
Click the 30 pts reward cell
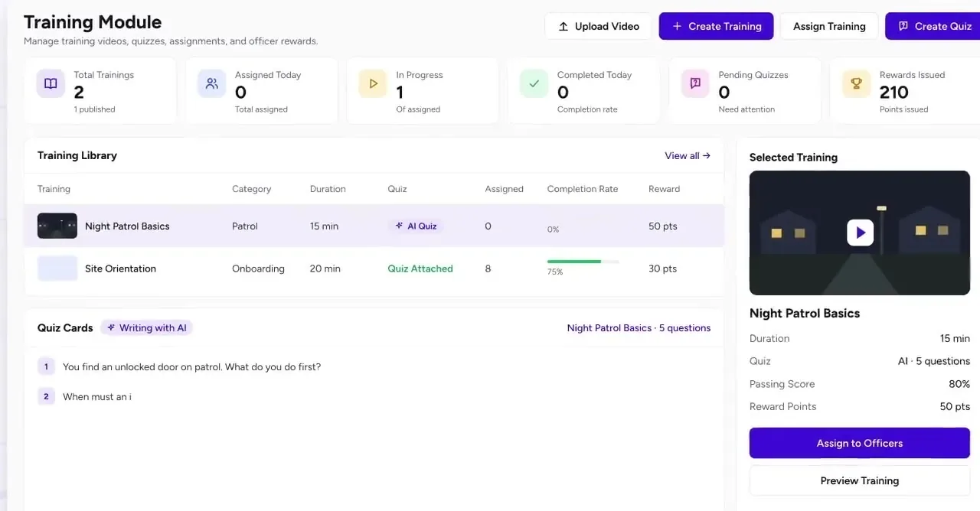(663, 269)
